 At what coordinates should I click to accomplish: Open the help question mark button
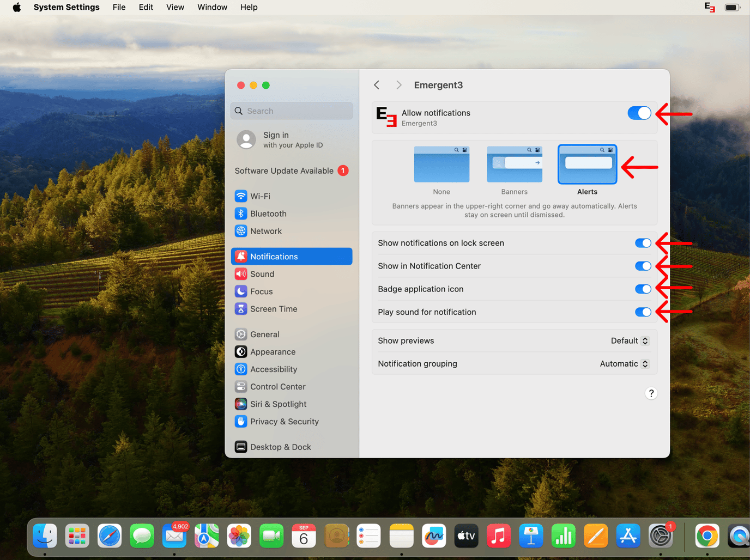tap(651, 393)
